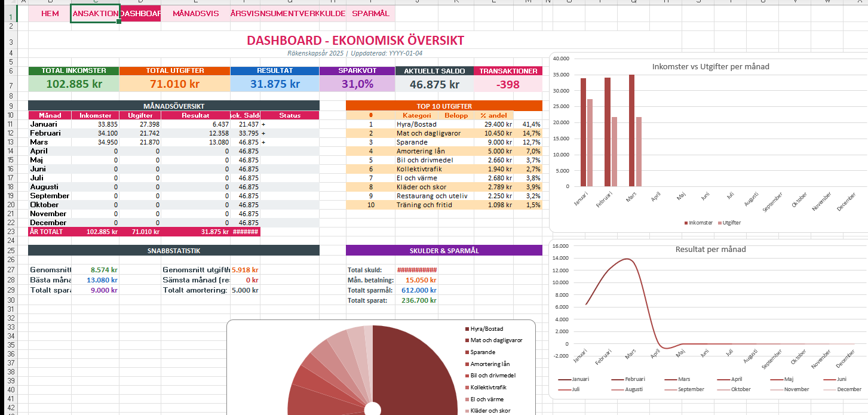Click the DASHBOARD navigation button

pyautogui.click(x=140, y=13)
